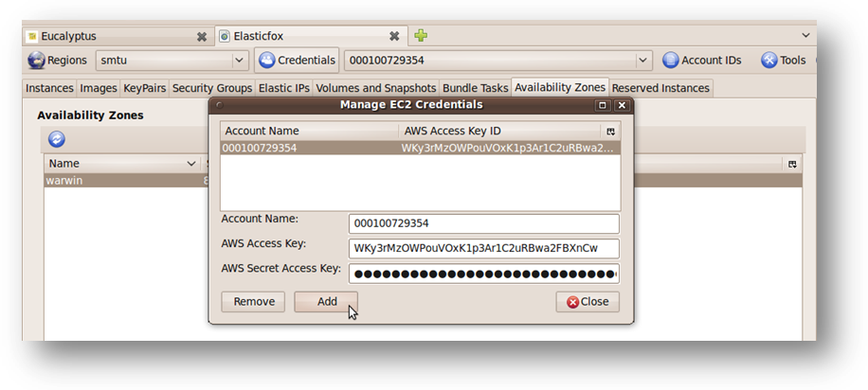Open Account IDs from the toolbar

tap(701, 61)
